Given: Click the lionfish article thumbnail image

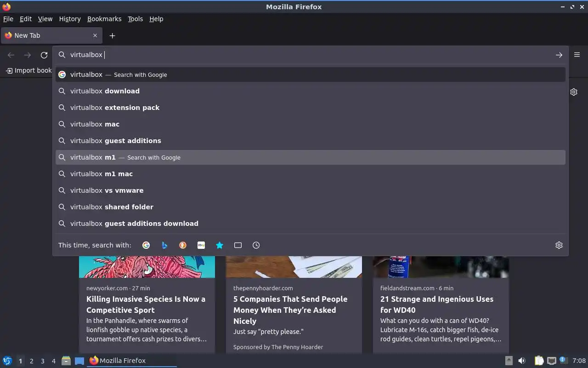Looking at the screenshot, I should pos(147,267).
